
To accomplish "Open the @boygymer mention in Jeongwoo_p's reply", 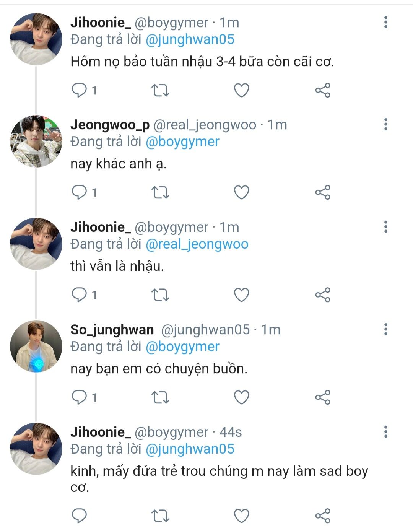I will pos(183,142).
